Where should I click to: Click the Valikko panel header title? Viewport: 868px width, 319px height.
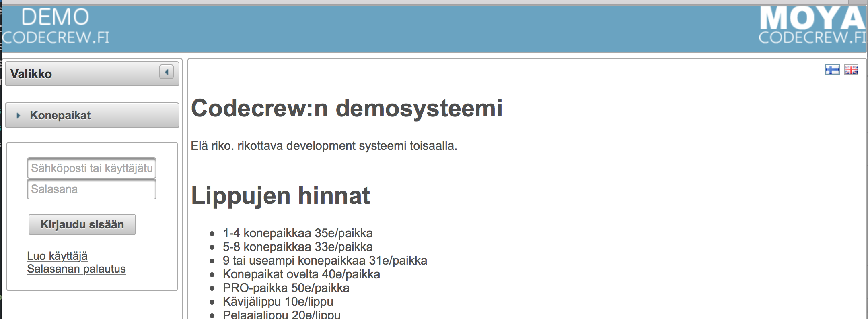pos(31,74)
